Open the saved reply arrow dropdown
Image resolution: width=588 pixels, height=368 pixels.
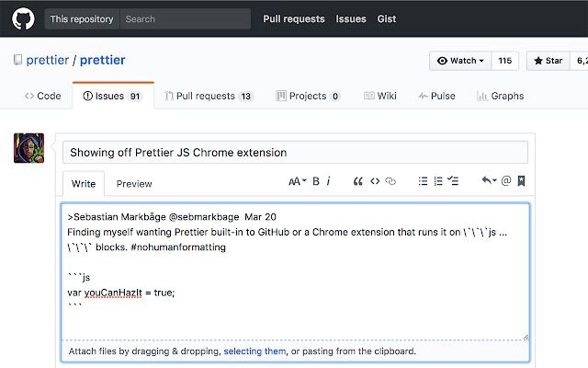pyautogui.click(x=490, y=180)
